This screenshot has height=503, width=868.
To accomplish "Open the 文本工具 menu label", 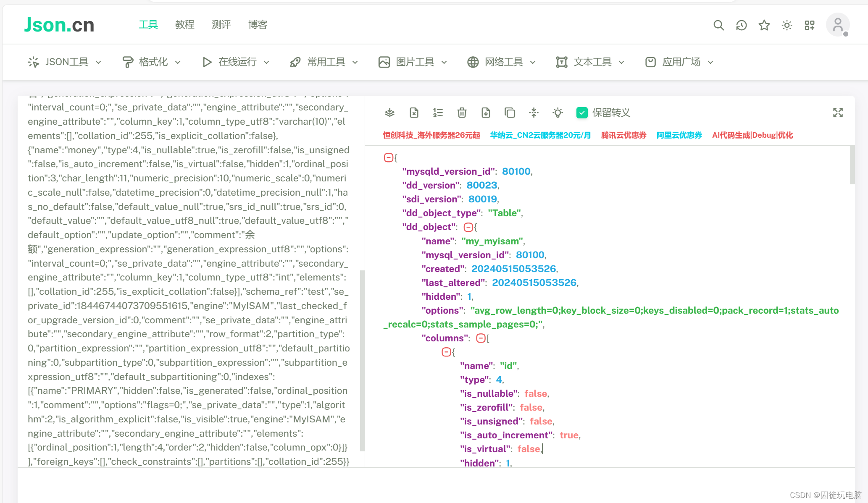I will (x=593, y=62).
